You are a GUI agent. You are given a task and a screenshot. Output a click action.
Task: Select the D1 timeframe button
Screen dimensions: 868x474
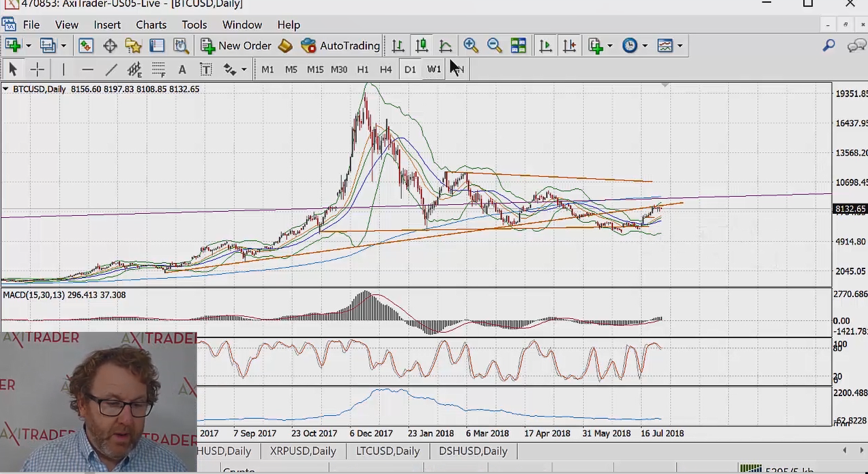[409, 69]
